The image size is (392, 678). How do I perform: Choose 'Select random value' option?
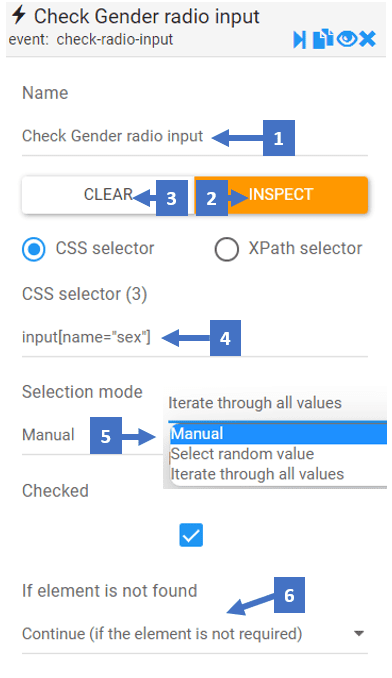tap(242, 454)
